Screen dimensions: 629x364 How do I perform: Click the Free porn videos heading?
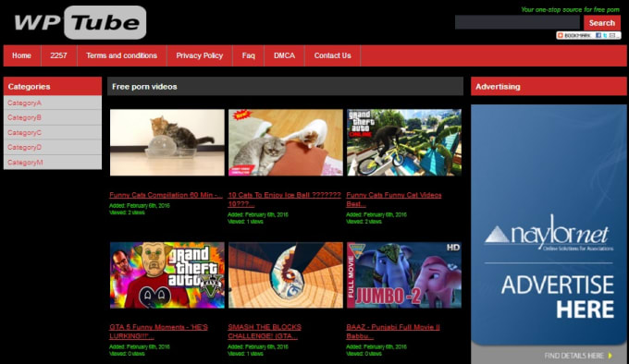coord(285,87)
